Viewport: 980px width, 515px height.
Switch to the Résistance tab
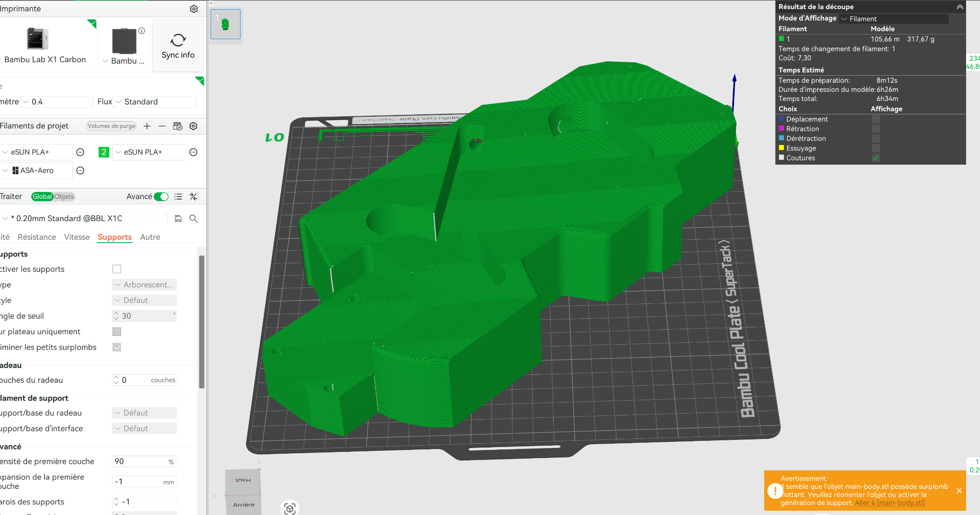37,237
